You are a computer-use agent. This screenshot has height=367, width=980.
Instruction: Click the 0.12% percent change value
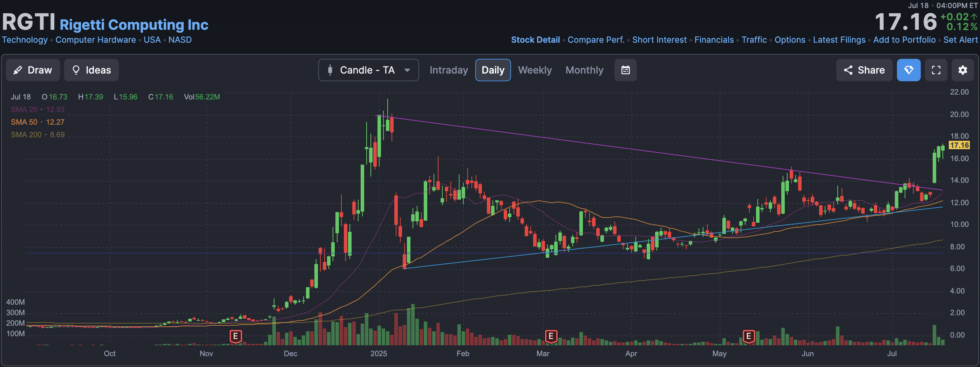click(x=962, y=27)
